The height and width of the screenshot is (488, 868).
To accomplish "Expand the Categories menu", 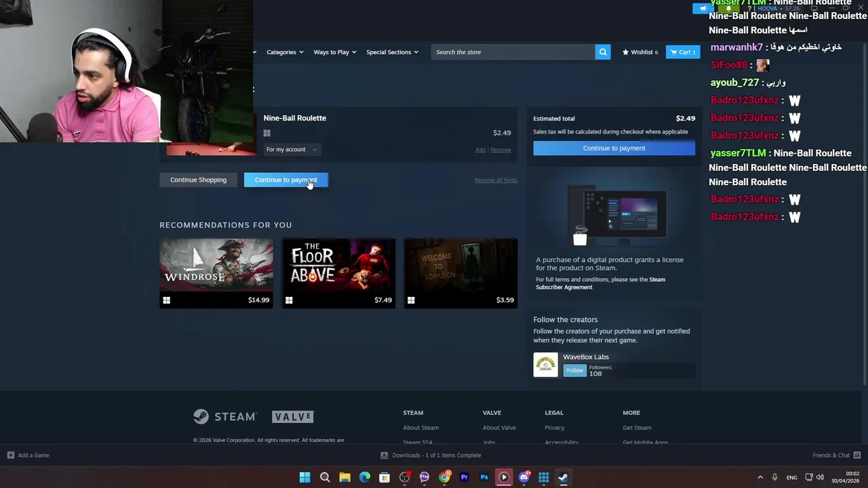I will pyautogui.click(x=285, y=52).
